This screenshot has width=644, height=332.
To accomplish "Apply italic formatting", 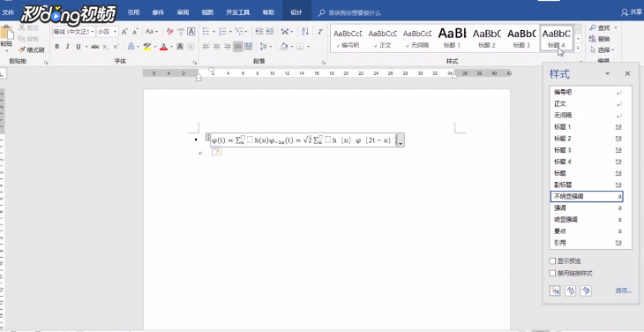I will pyautogui.click(x=67, y=47).
